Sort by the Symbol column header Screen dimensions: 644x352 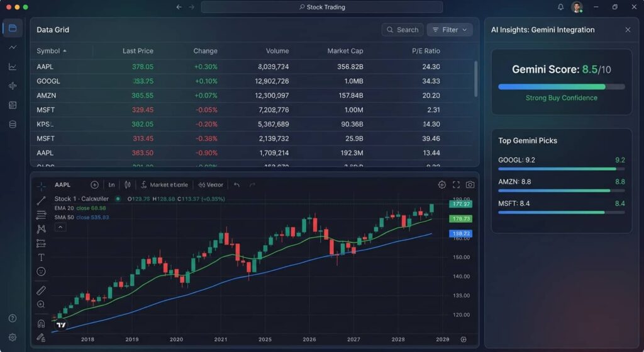pos(52,51)
